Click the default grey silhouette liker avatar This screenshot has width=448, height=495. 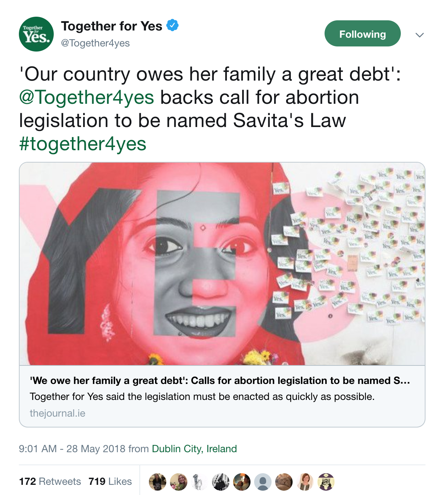263,482
